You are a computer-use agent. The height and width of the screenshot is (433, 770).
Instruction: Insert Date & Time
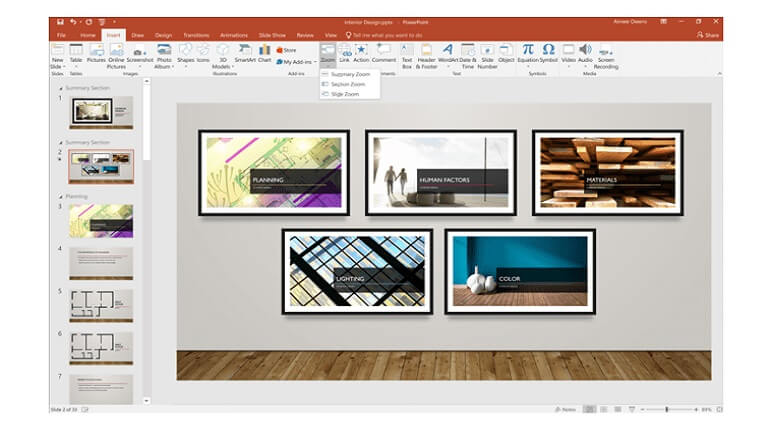tap(468, 56)
